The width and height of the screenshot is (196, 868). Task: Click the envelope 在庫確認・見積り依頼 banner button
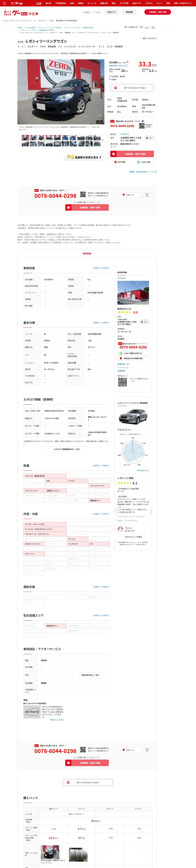[87, 208]
